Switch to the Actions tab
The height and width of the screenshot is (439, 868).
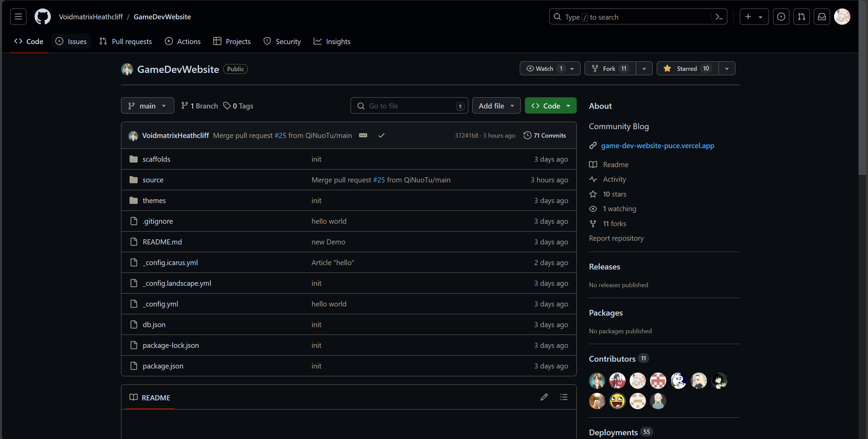coord(183,41)
